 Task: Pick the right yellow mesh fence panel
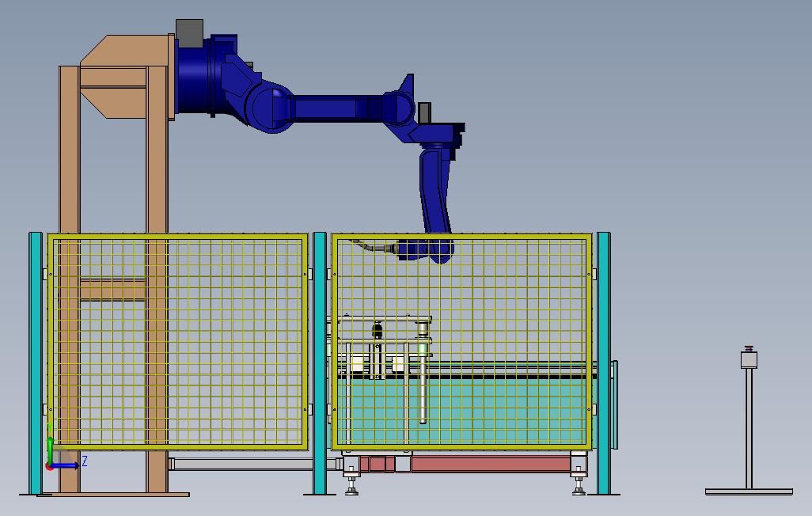click(x=461, y=342)
